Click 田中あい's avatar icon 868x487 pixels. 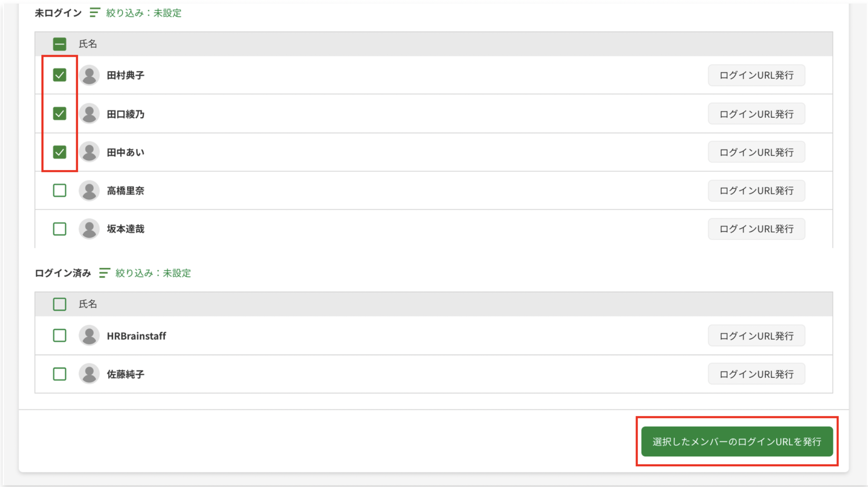(89, 152)
